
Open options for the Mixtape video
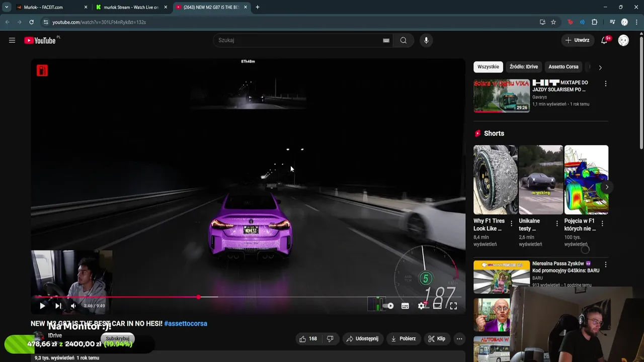click(x=605, y=83)
